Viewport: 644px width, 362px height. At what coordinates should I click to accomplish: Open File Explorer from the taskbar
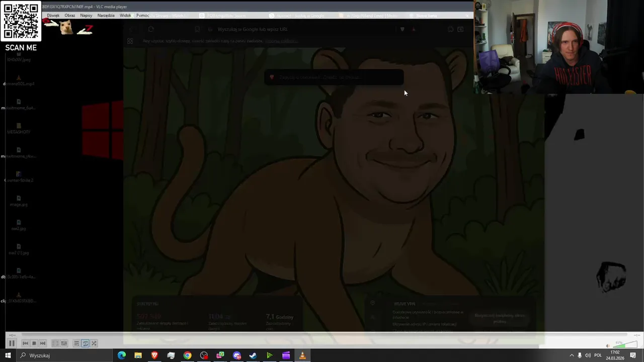tap(138, 355)
